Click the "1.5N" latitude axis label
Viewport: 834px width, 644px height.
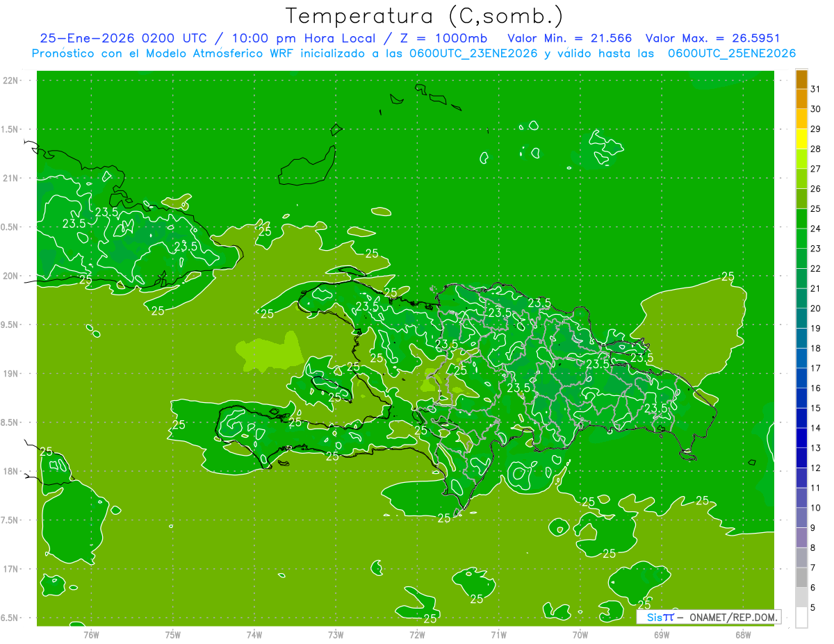click(x=9, y=129)
